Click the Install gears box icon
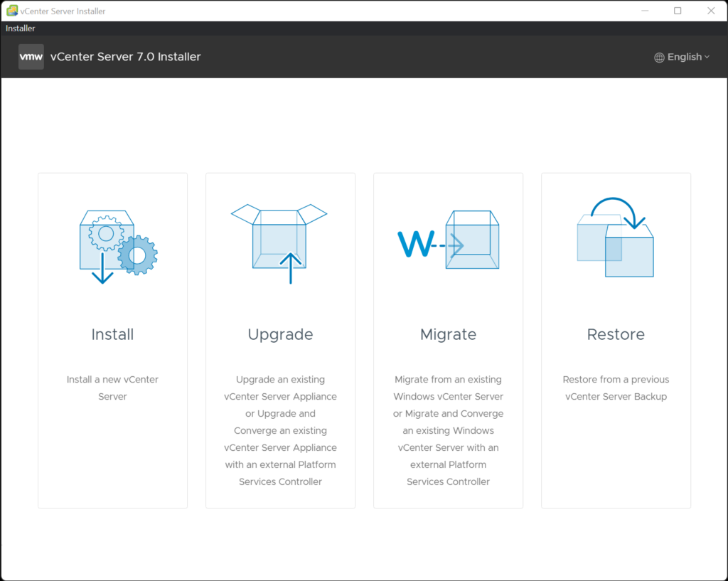Screen dimensions: 728x581 (x=119, y=247)
